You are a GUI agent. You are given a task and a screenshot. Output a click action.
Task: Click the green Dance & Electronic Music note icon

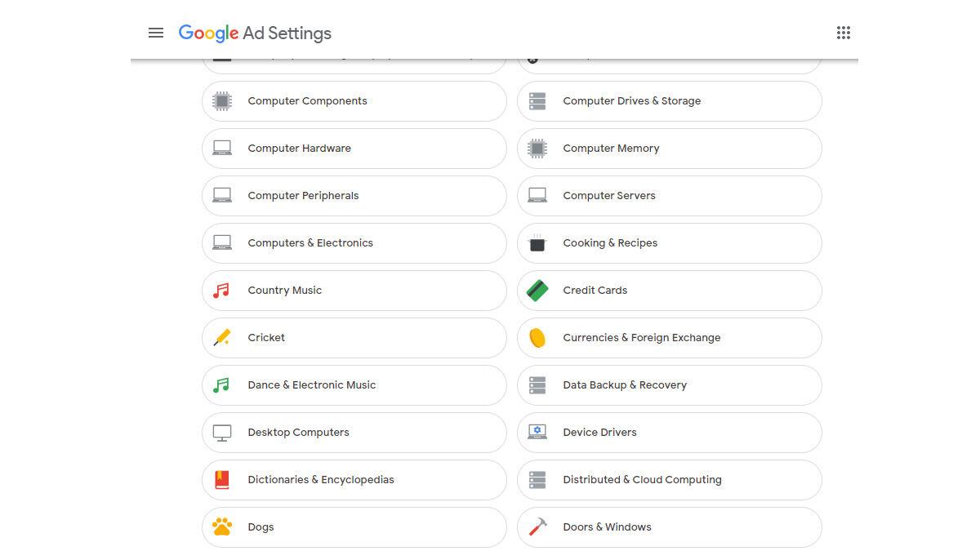pos(221,385)
